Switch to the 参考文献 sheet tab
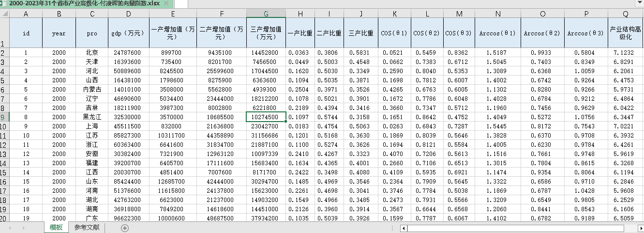644x233 pixels. [87, 228]
